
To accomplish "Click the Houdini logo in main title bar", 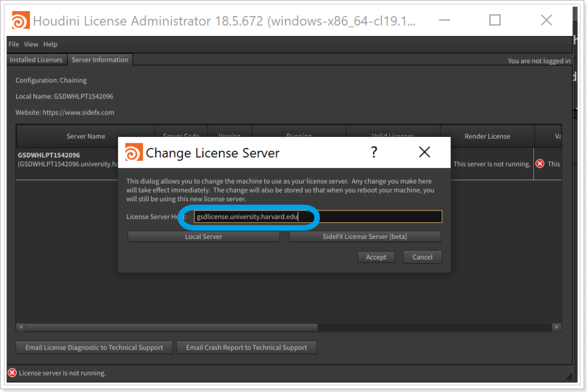I will pos(21,21).
